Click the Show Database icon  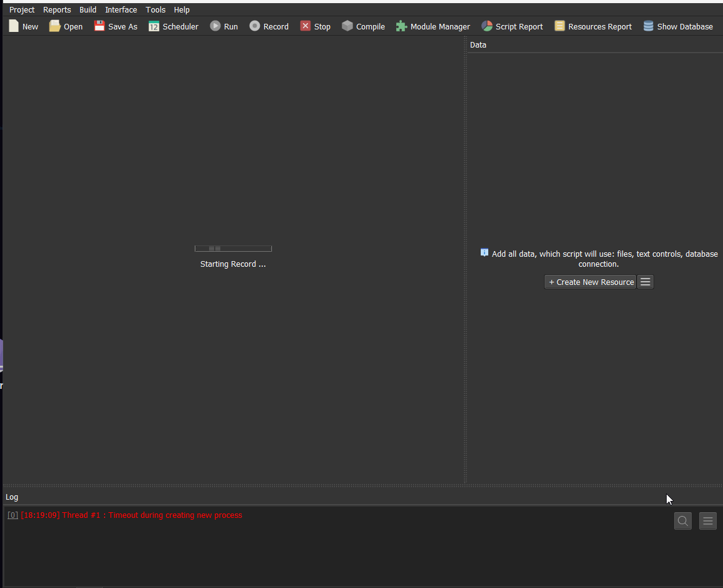click(649, 26)
